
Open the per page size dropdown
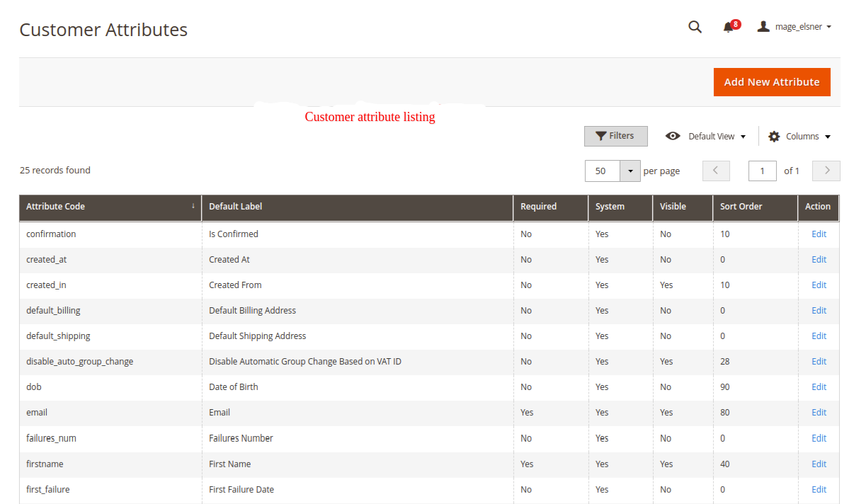click(x=630, y=171)
